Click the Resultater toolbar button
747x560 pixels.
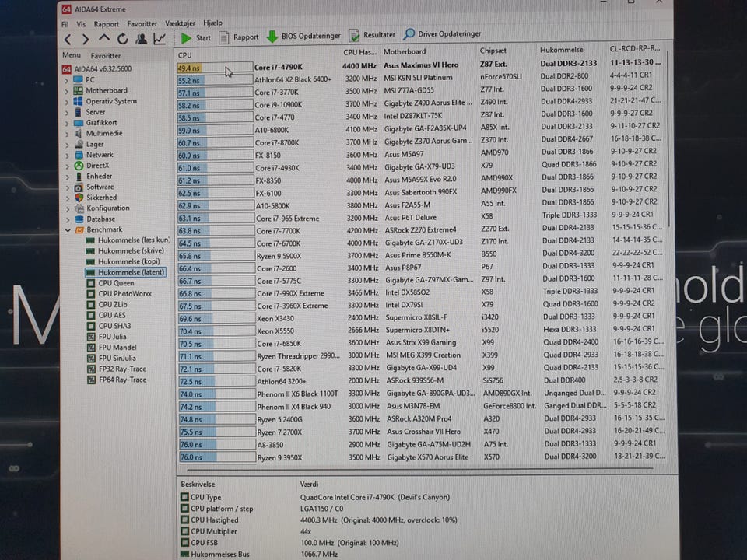point(372,35)
